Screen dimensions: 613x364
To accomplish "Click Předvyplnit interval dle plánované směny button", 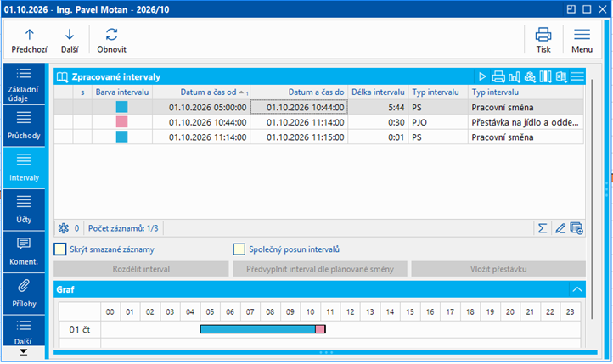I will 320,269.
